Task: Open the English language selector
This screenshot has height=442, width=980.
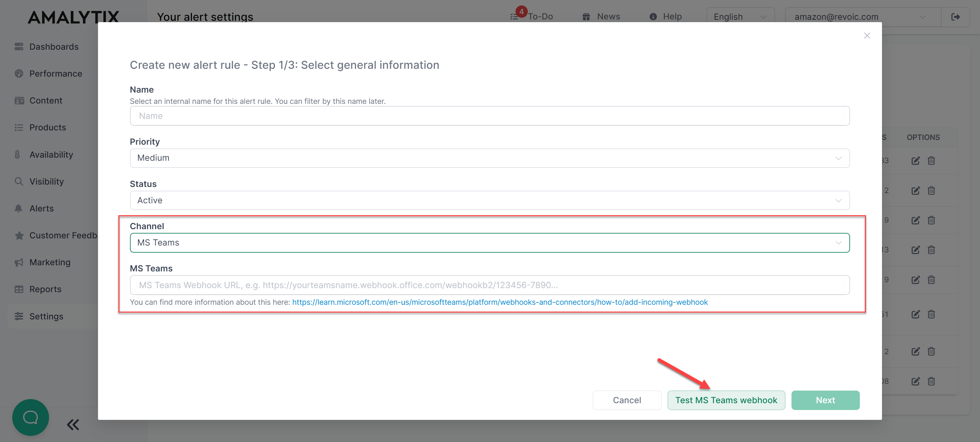Action: pos(739,17)
